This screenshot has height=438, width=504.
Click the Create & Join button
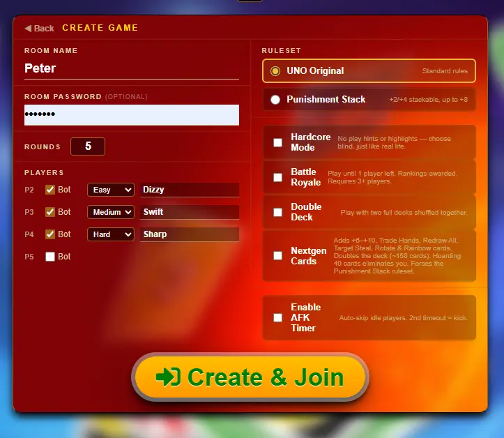tap(250, 377)
